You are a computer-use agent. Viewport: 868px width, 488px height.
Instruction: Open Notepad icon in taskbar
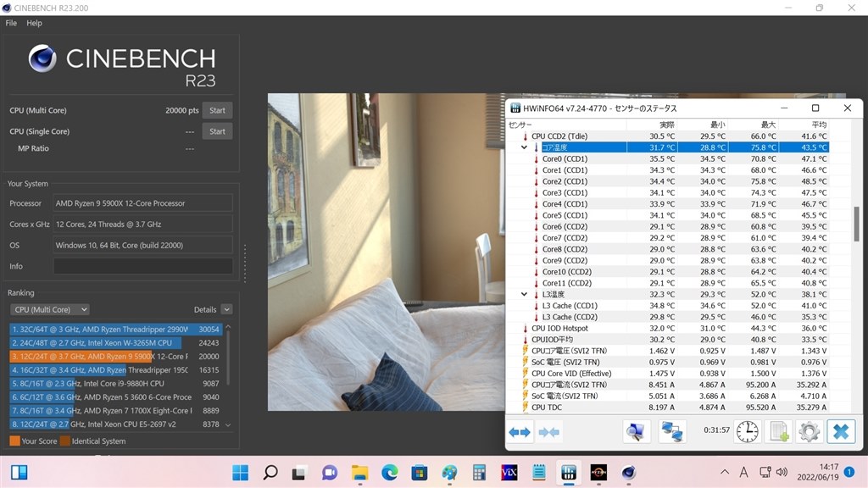[538, 473]
